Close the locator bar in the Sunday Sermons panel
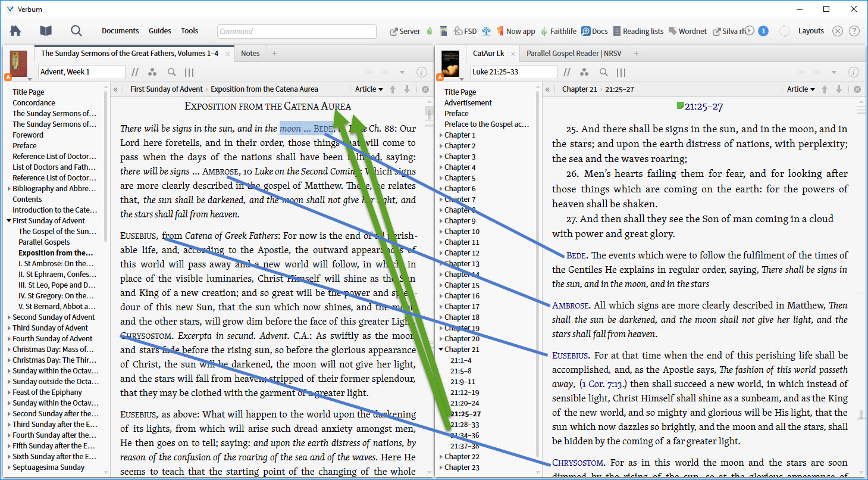This screenshot has height=480, width=868. pyautogui.click(x=425, y=89)
